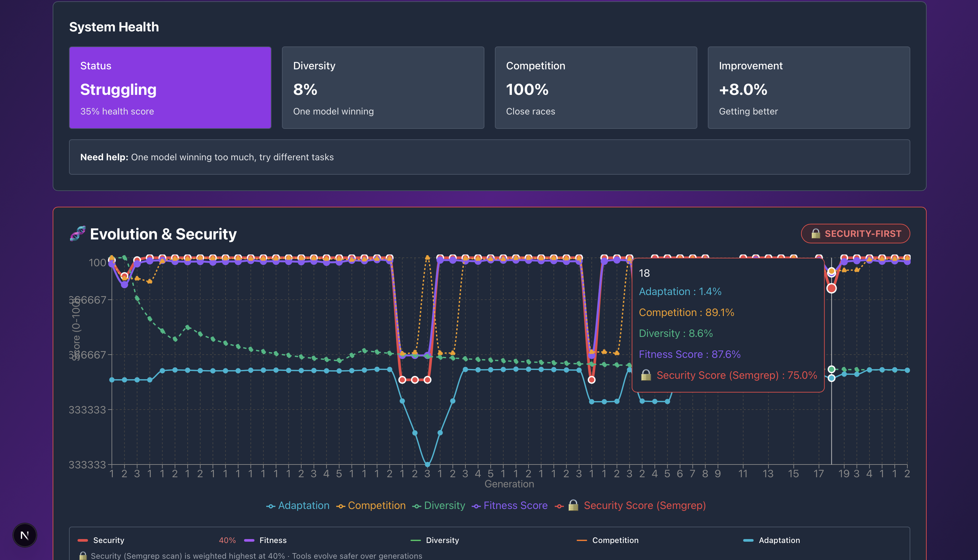
Task: Open the Competition 100% health card
Action: click(x=596, y=88)
